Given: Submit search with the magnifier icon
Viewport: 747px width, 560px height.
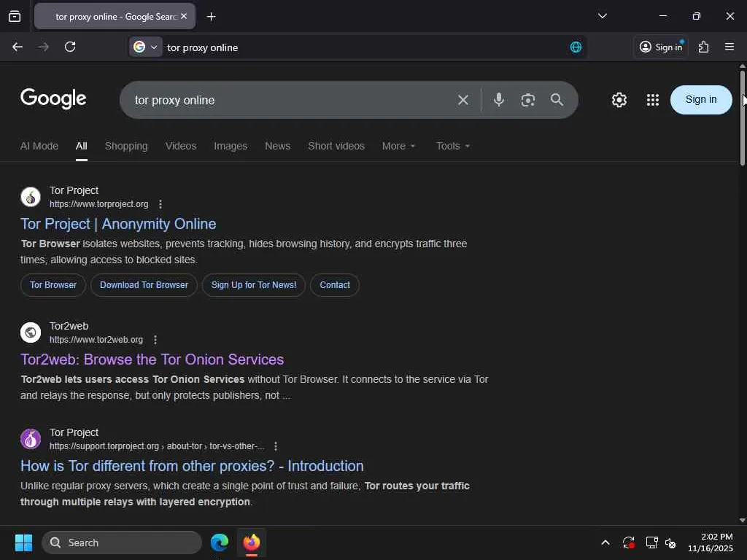Looking at the screenshot, I should click(x=557, y=100).
